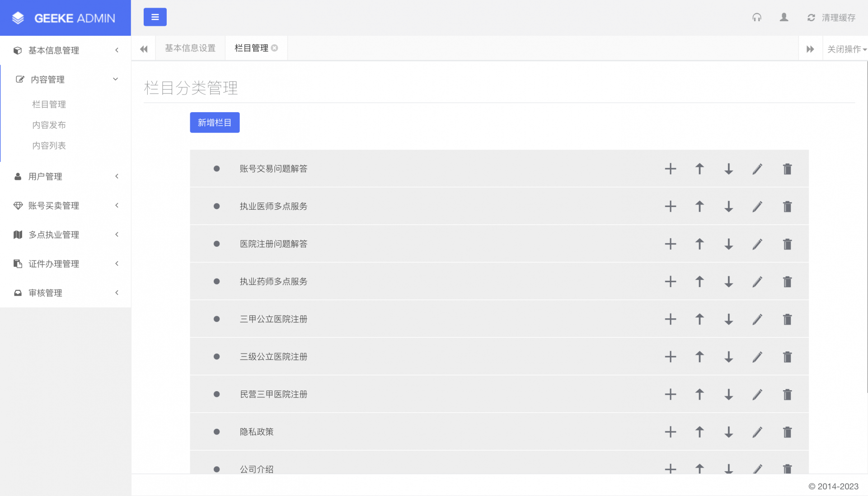The height and width of the screenshot is (496, 868).
Task: Click the bullet handle beside 三级公立医院注册
Action: coord(216,356)
